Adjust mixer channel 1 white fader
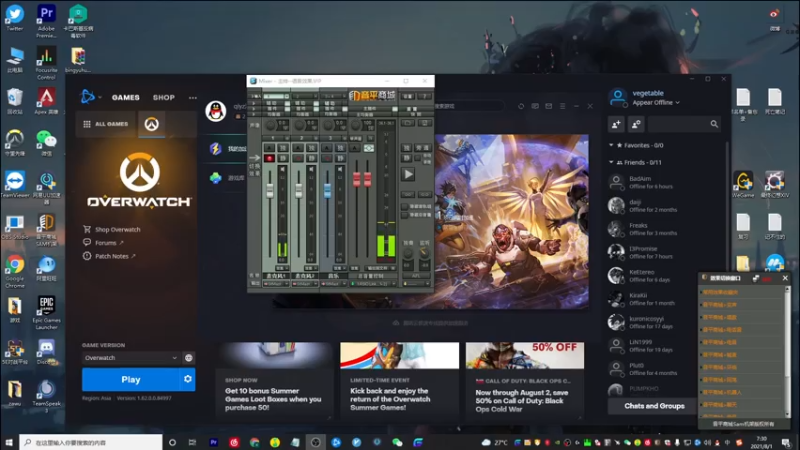 [x=270, y=190]
